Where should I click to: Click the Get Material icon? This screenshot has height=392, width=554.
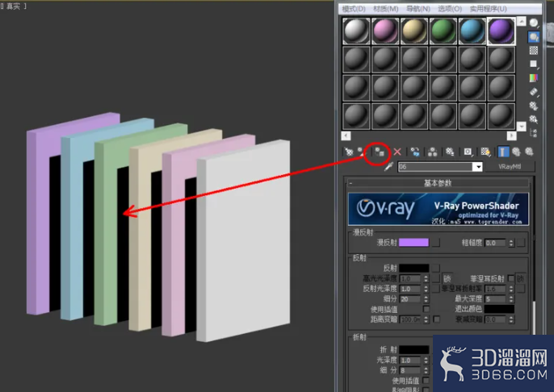pos(349,152)
